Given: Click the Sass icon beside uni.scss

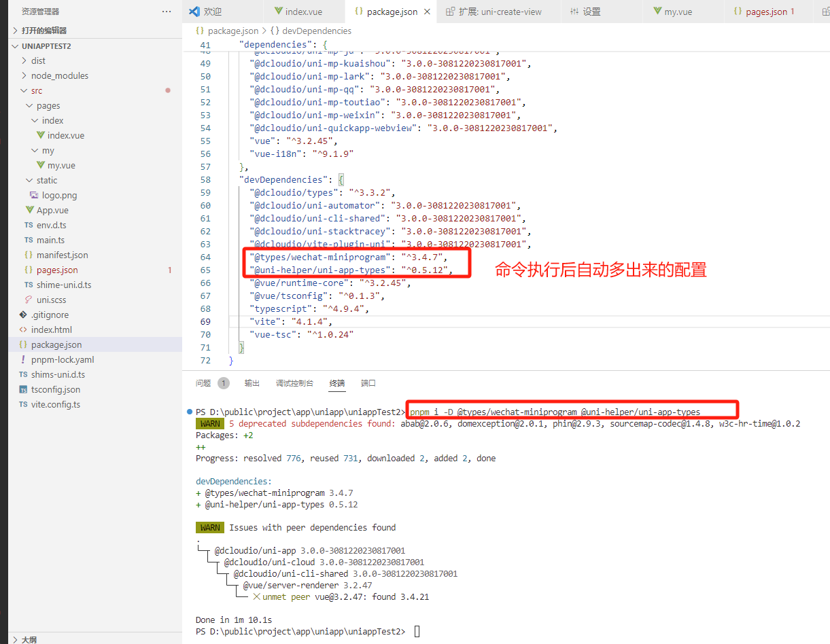Looking at the screenshot, I should 29,300.
